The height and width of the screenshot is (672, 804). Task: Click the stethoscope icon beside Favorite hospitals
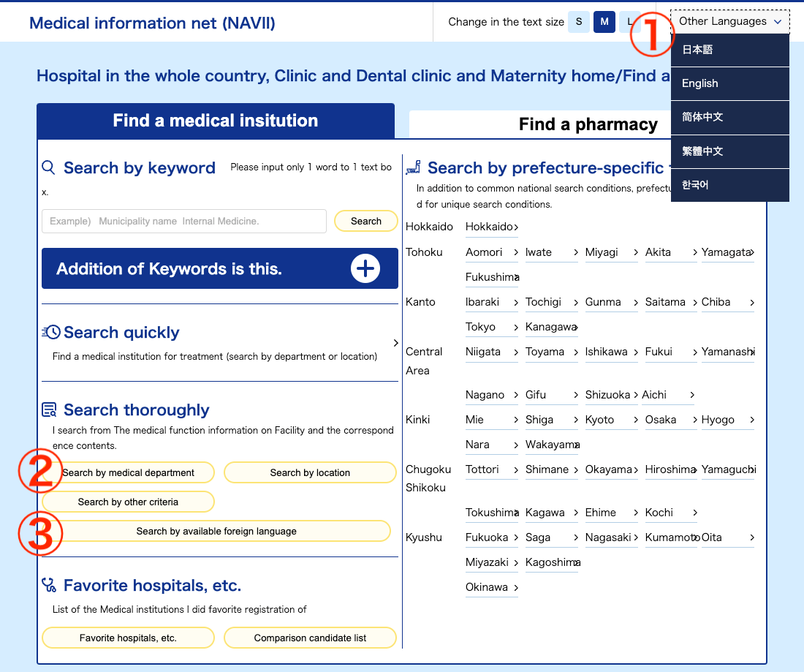49,585
